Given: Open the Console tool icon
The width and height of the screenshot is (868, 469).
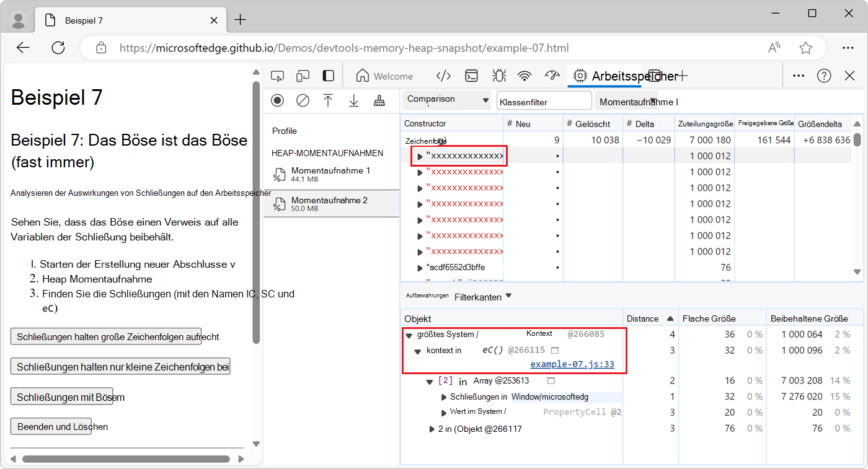Looking at the screenshot, I should coord(472,76).
